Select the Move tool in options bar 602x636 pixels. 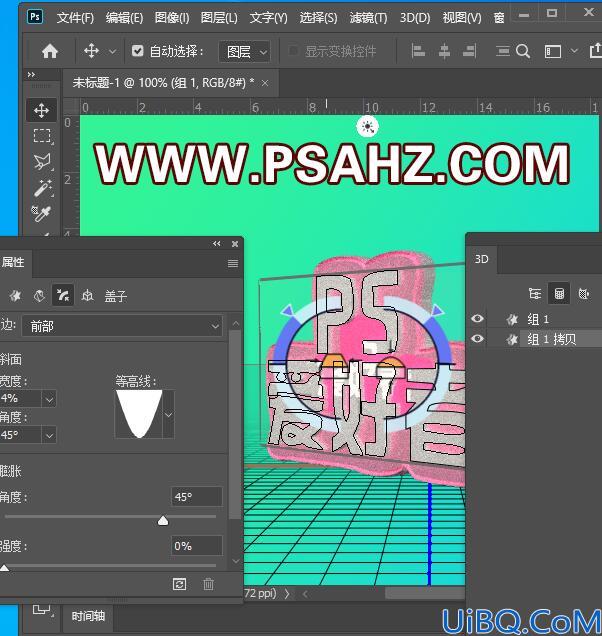point(91,52)
